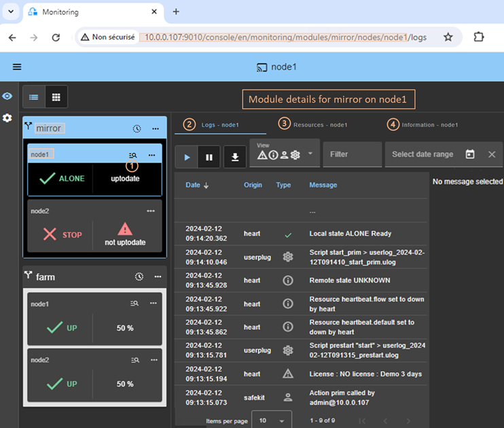The width and height of the screenshot is (504, 428).
Task: Clear the date range with X button
Action: coord(492,154)
